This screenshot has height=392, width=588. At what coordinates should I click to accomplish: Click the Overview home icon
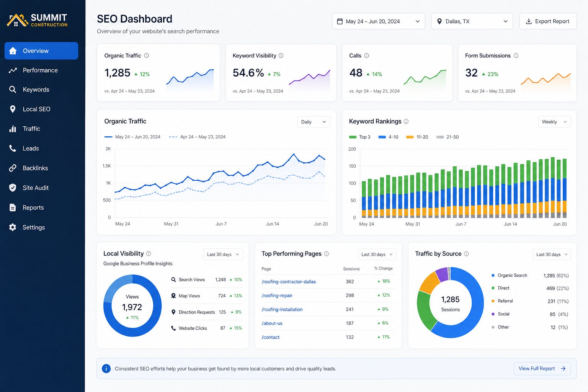pyautogui.click(x=13, y=51)
